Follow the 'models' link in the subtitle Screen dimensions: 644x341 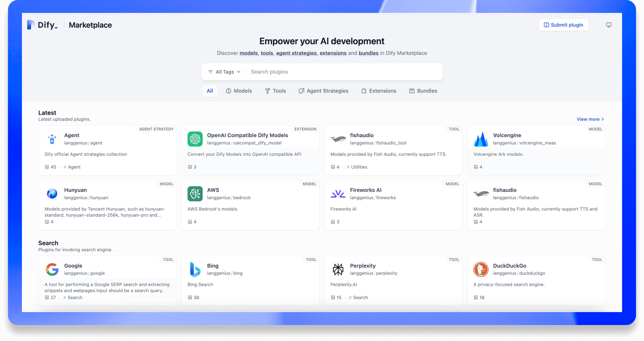pos(248,53)
